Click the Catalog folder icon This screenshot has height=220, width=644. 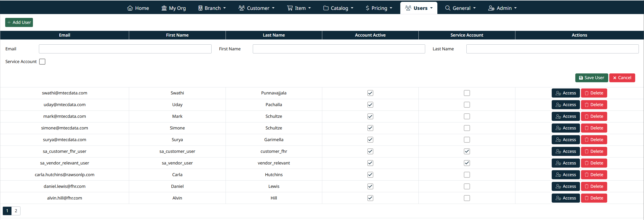(x=326, y=8)
